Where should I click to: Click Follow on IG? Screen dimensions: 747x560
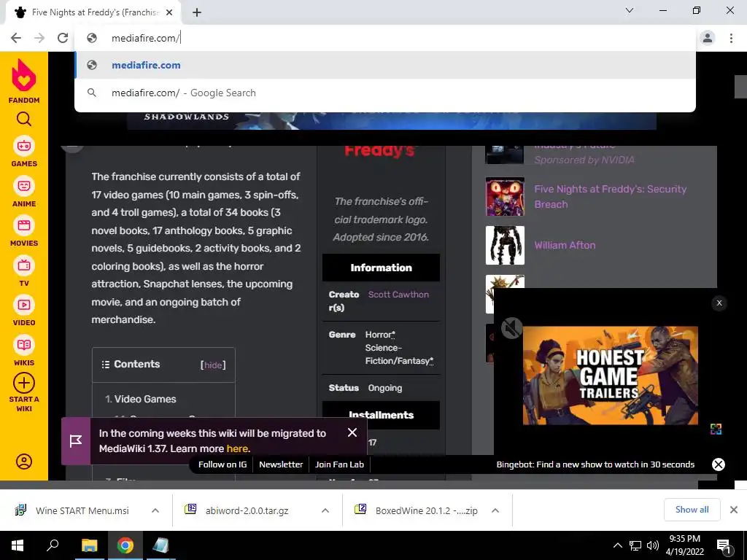click(x=222, y=464)
